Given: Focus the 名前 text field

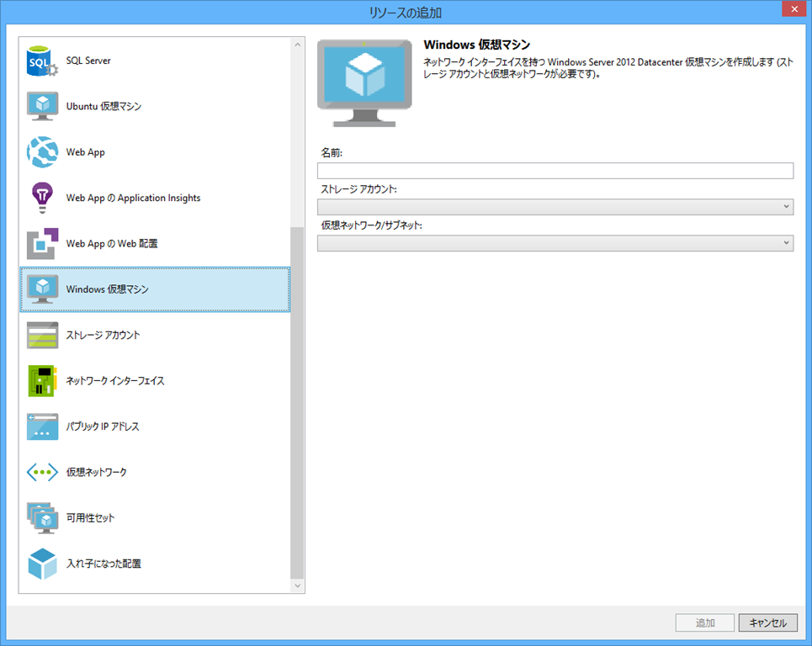Looking at the screenshot, I should pyautogui.click(x=555, y=171).
